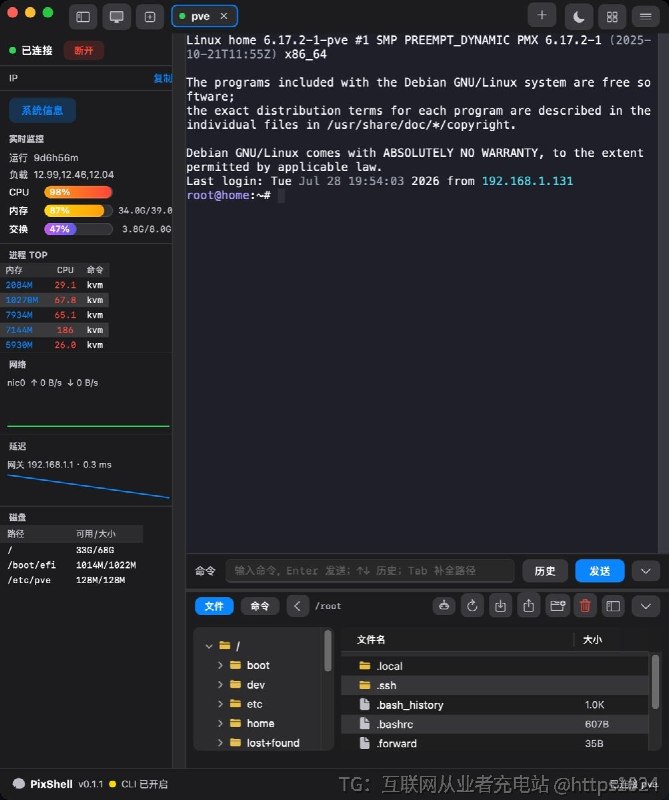Click the terminal-follow sync icon in file toolbar
The width and height of the screenshot is (669, 800).
[x=444, y=606]
